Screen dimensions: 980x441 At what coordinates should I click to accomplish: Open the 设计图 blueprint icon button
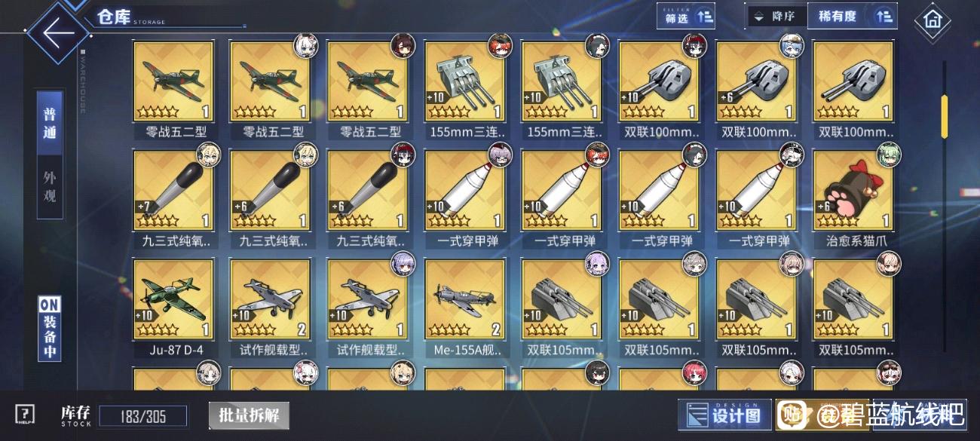click(724, 415)
